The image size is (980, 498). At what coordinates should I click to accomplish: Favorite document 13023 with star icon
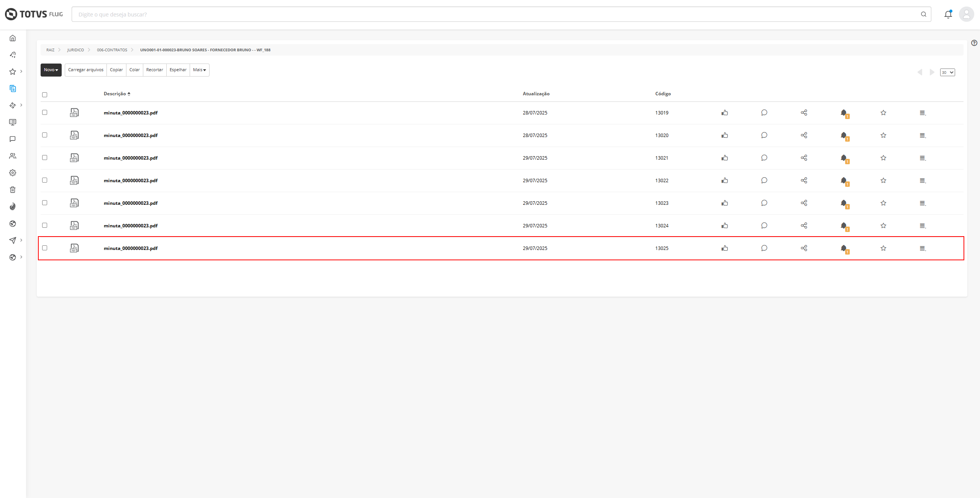tap(883, 203)
